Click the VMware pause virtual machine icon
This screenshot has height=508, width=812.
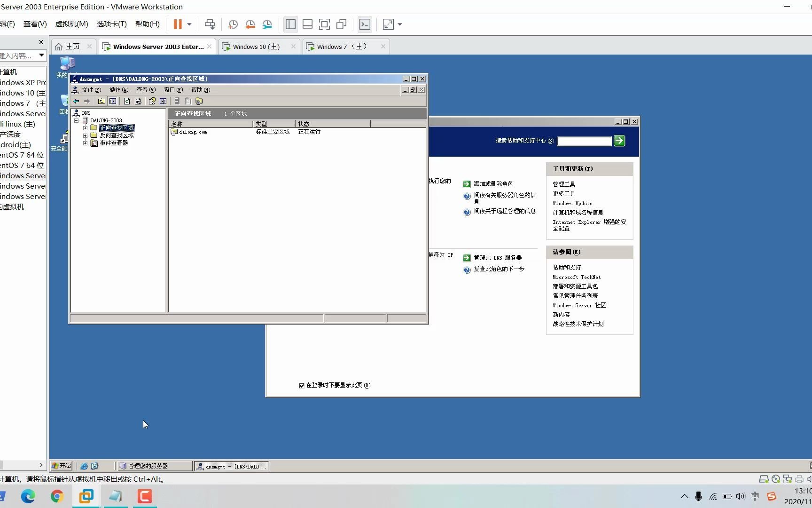(x=178, y=24)
